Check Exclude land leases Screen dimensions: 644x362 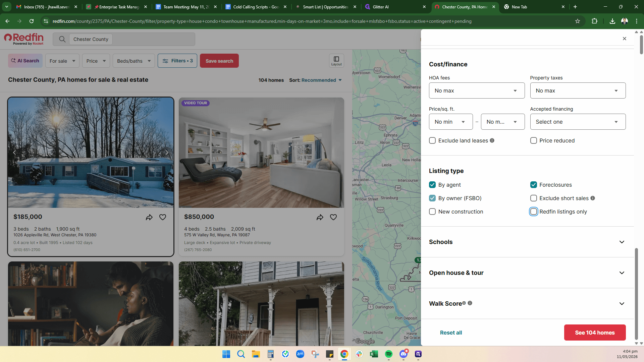pos(432,140)
